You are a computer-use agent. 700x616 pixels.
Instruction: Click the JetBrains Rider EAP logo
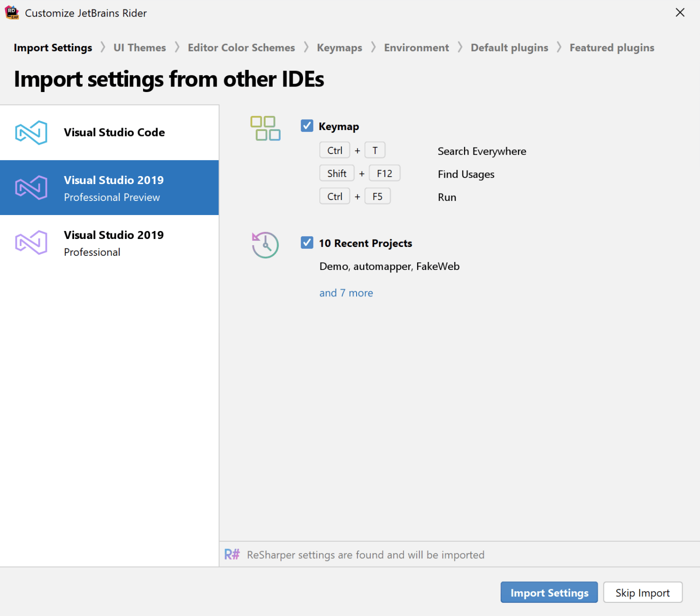click(12, 12)
